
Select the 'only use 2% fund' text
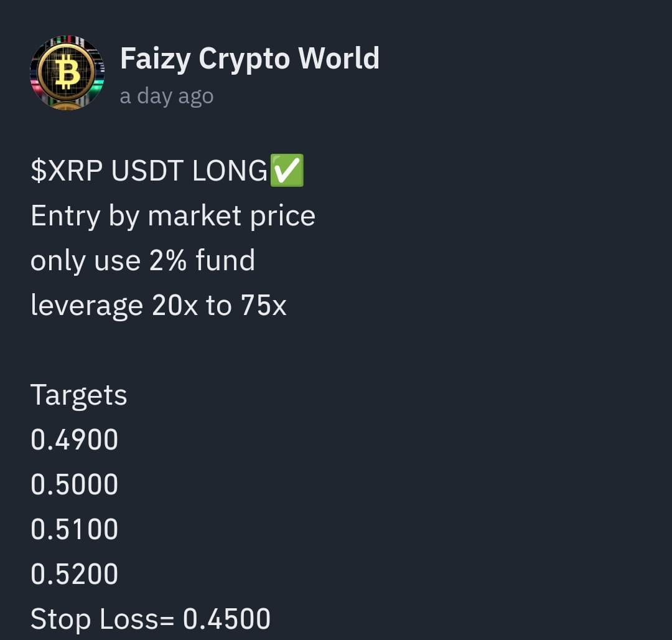coord(142,260)
